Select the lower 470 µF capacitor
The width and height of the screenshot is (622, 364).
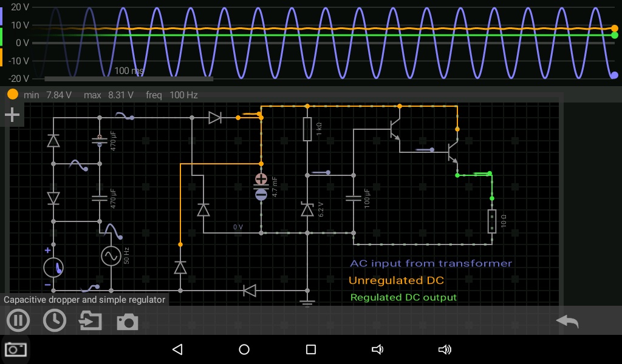click(x=100, y=198)
